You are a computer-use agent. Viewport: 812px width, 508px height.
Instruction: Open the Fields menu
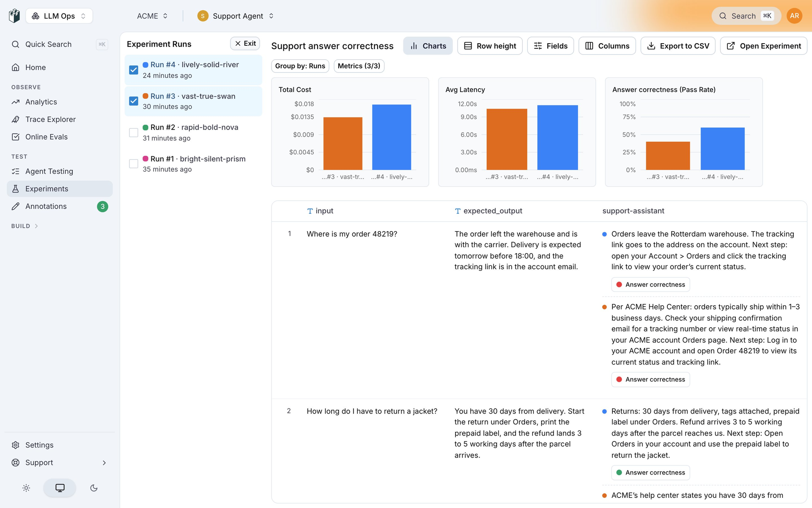[x=550, y=46]
